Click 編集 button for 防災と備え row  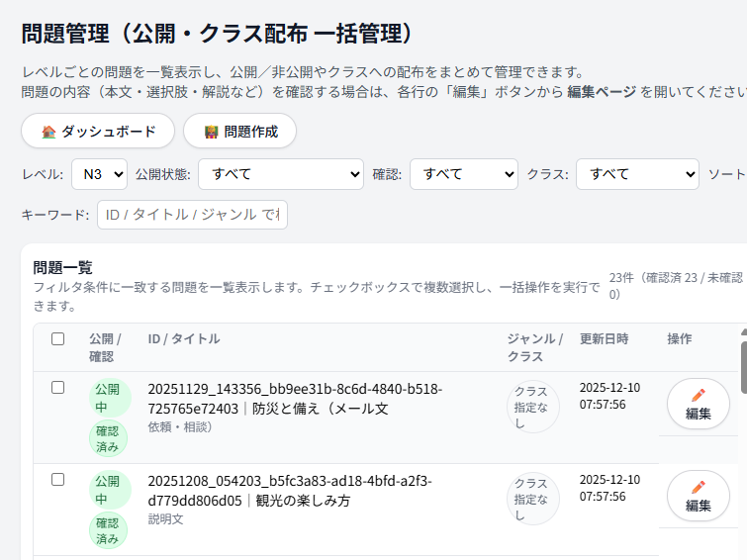tap(698, 404)
